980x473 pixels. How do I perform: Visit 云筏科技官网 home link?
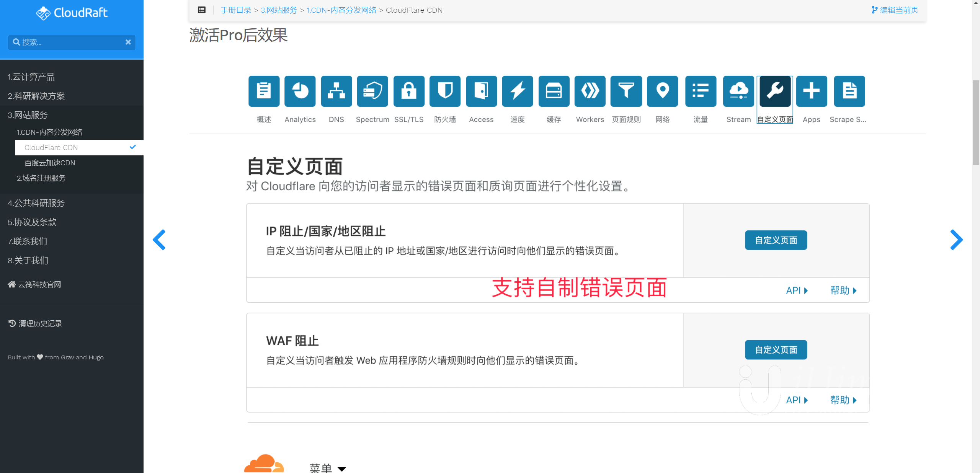click(34, 284)
